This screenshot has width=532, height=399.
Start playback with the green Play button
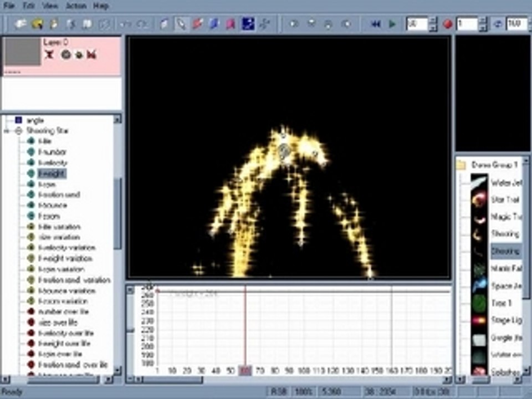coord(392,24)
